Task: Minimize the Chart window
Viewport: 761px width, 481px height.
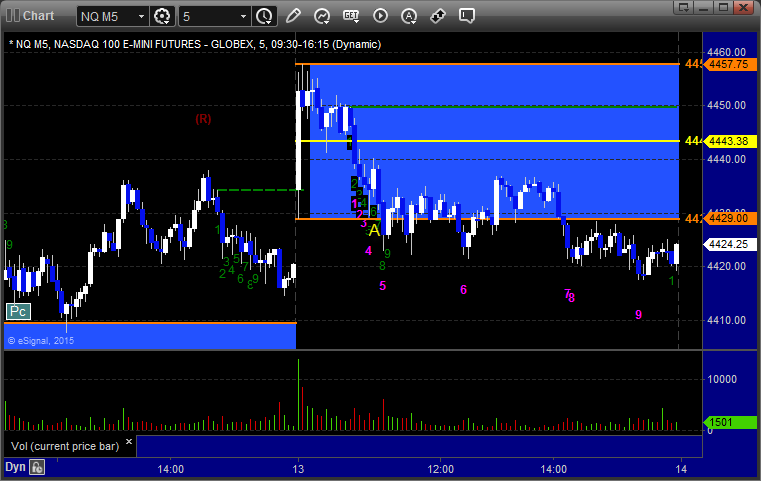Action: pyautogui.click(x=705, y=7)
